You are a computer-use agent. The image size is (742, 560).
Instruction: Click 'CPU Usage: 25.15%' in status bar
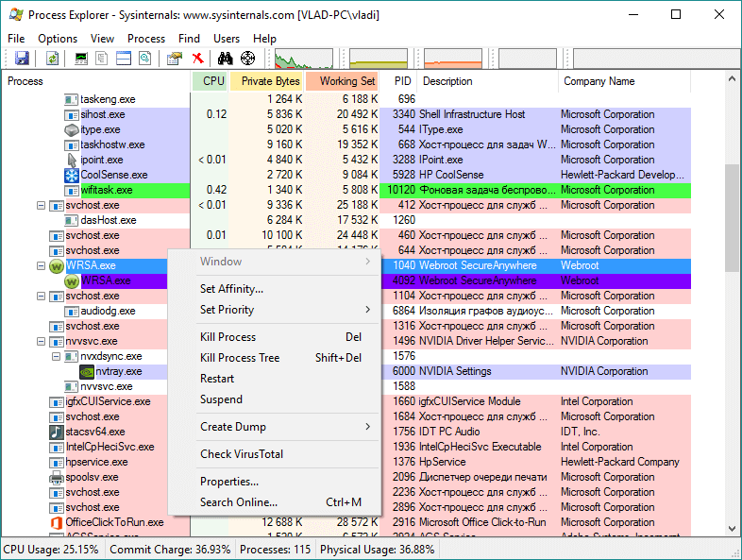(x=51, y=550)
